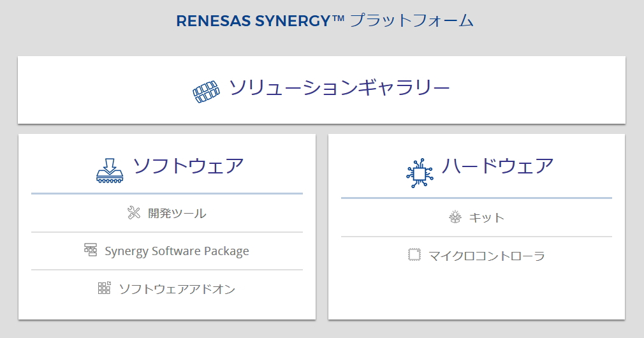Open the ハードウェア heading link

point(498,166)
